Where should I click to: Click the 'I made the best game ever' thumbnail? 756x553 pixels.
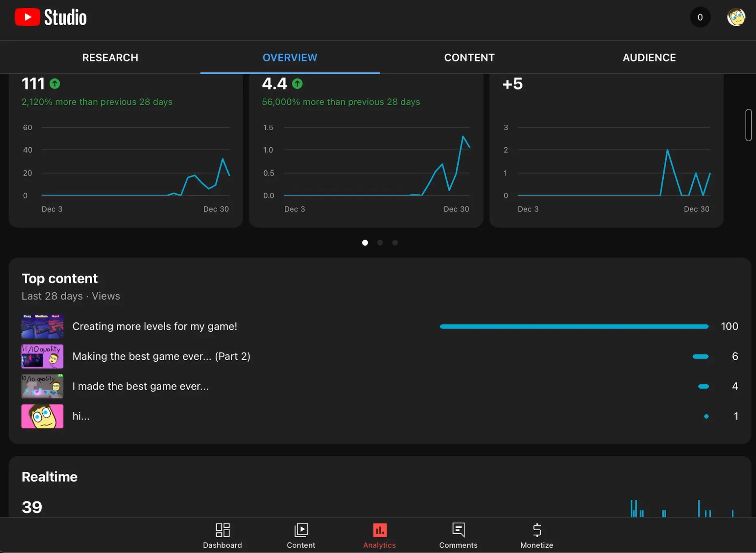tap(42, 386)
